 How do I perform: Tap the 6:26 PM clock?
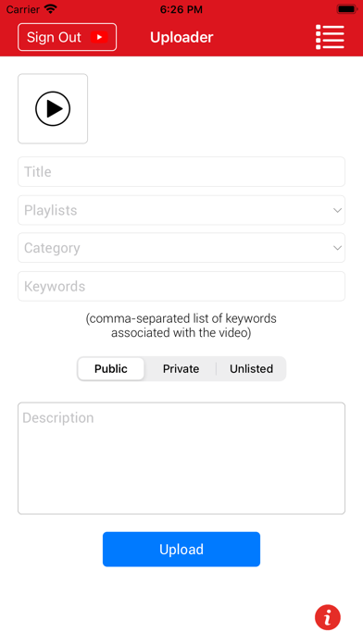[x=181, y=9]
